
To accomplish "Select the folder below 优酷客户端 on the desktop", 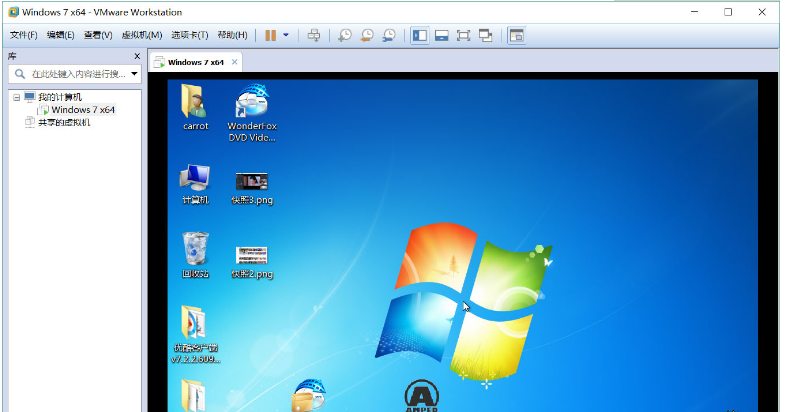I will pyautogui.click(x=194, y=395).
